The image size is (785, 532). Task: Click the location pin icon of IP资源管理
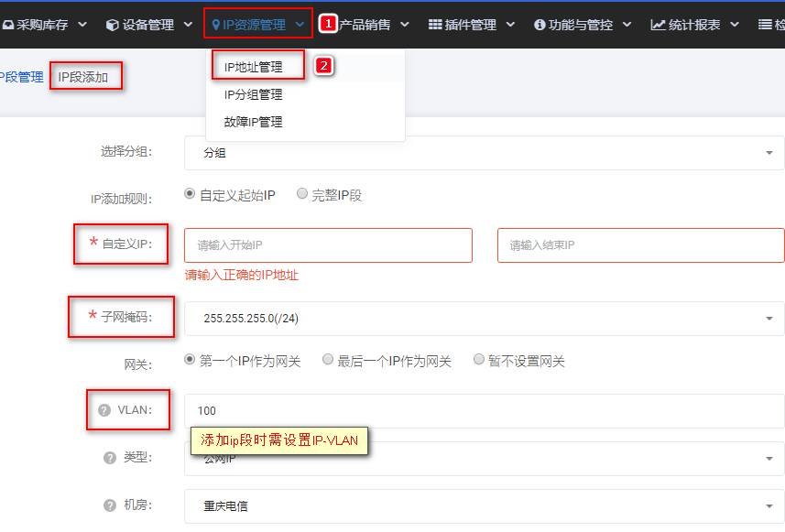(216, 25)
